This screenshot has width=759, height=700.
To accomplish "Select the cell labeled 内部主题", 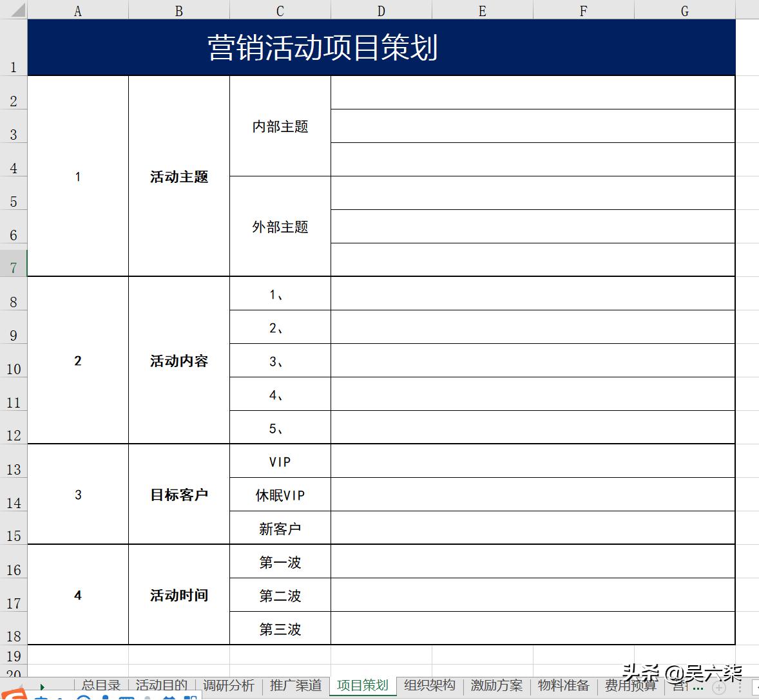I will tap(280, 126).
